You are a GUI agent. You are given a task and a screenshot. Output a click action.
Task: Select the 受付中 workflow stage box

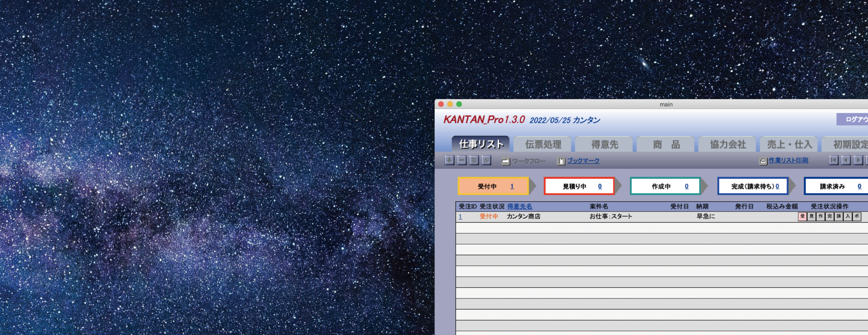coord(493,186)
